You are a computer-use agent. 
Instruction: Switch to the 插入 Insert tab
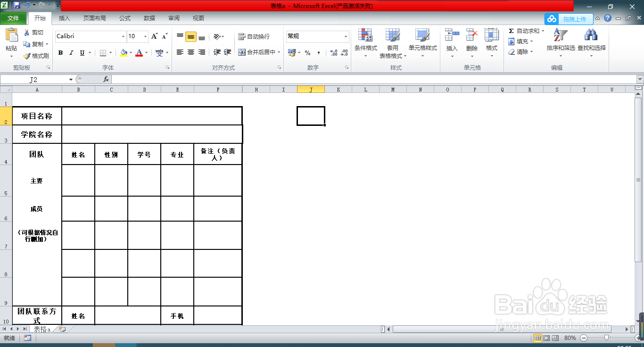[x=64, y=18]
